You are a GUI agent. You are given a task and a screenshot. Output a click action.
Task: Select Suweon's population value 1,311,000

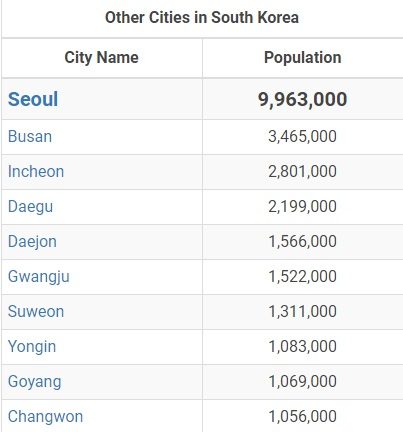[303, 312]
